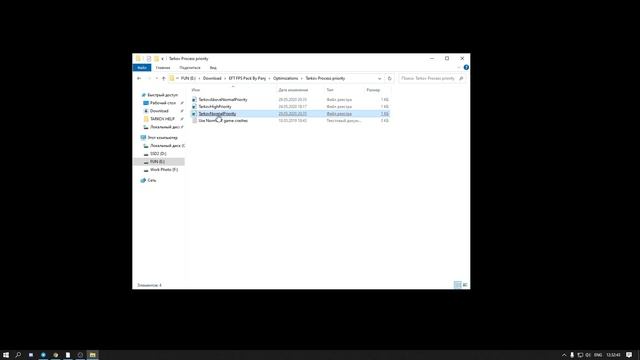Open the Вид ribbon tab
This screenshot has width=640, height=360.
(x=213, y=68)
